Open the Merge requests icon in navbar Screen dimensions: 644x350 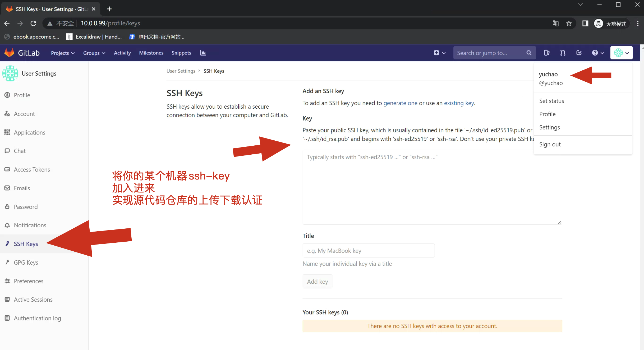click(x=563, y=53)
